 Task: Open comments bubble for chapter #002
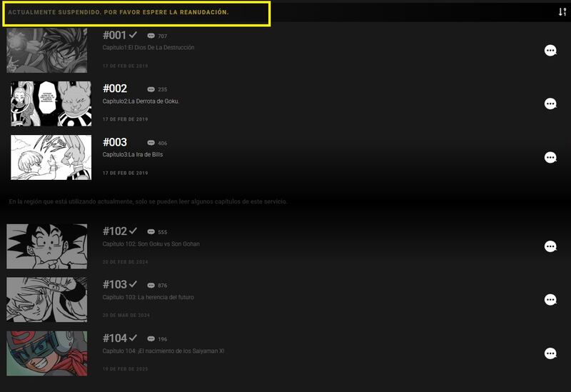pos(550,104)
